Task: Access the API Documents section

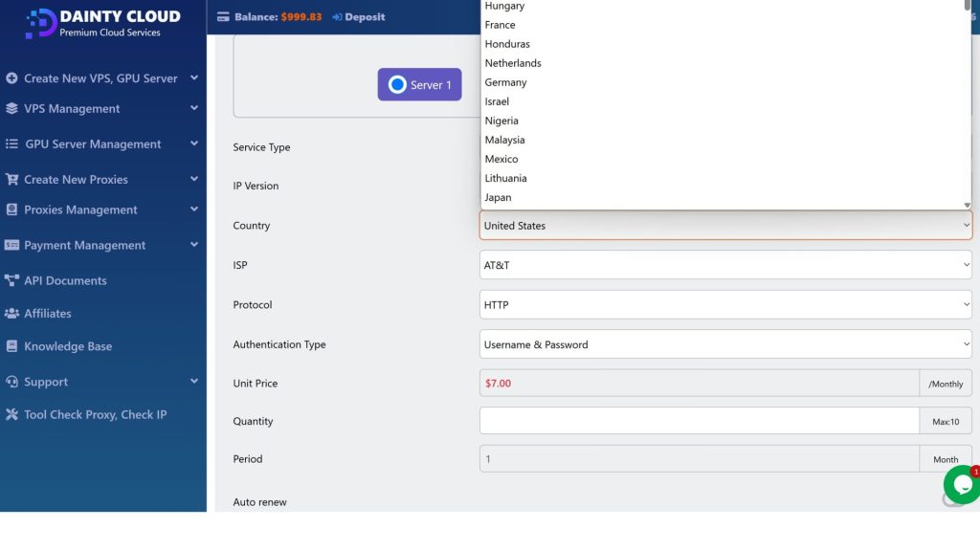Action: (70, 280)
